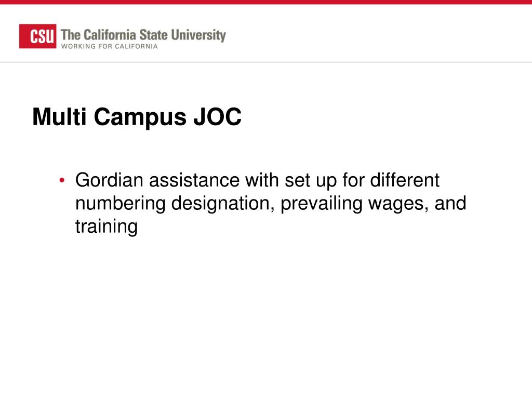Click the word "JOC" in the title
The image size is (532, 399).
(217, 117)
